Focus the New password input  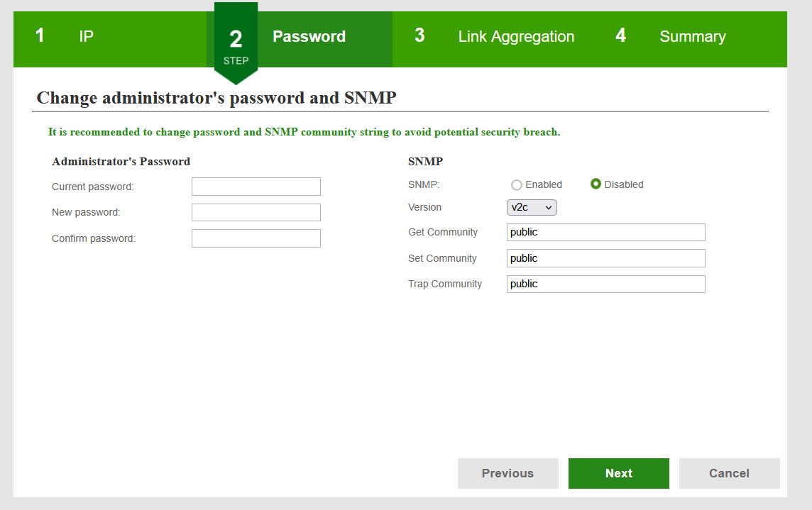(x=256, y=212)
